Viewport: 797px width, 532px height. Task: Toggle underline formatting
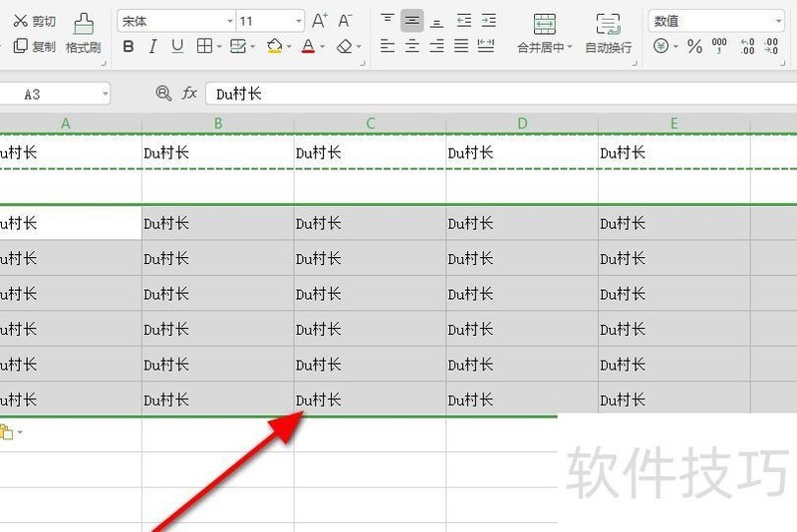[177, 47]
